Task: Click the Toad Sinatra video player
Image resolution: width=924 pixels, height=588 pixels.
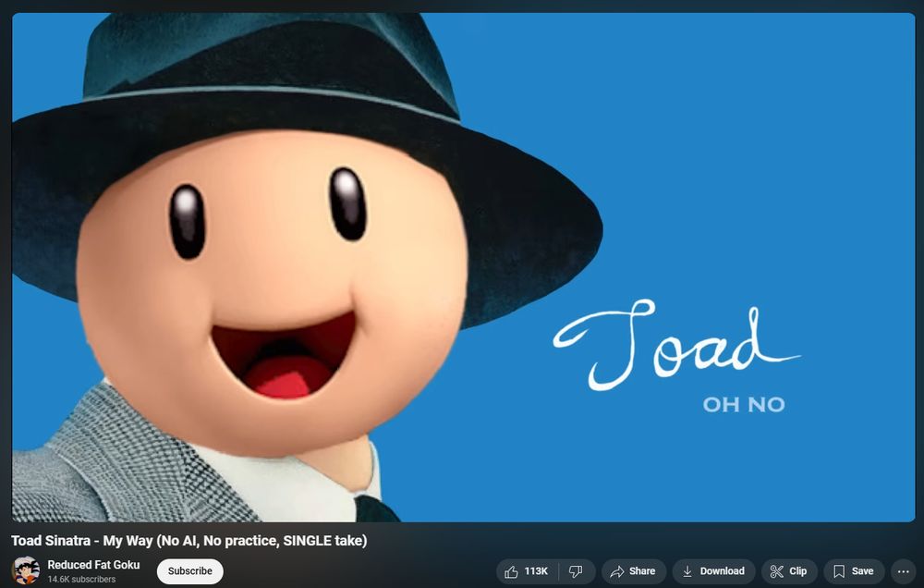Action: [x=463, y=267]
